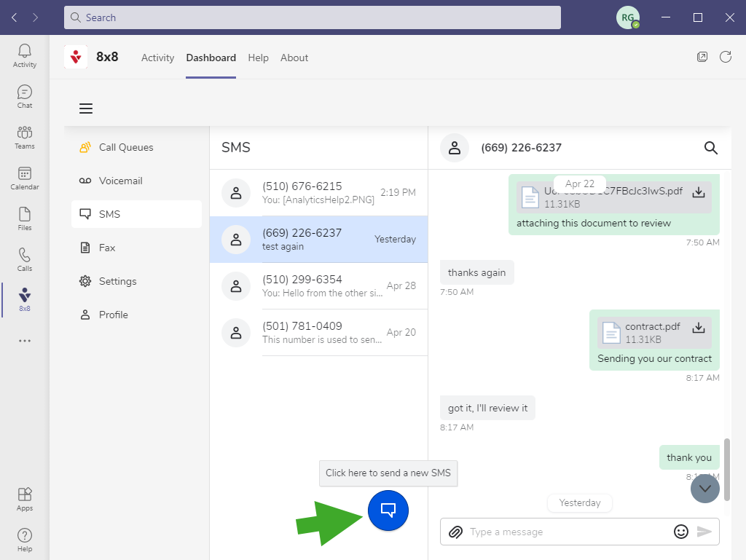Open the (501) 781-0409 SMS thread
Image resolution: width=746 pixels, height=560 pixels.
click(x=318, y=332)
